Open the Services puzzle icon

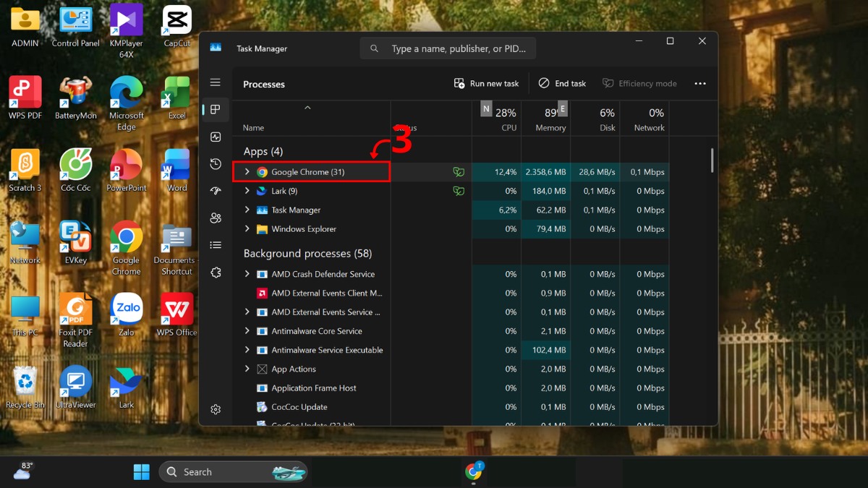pos(216,273)
